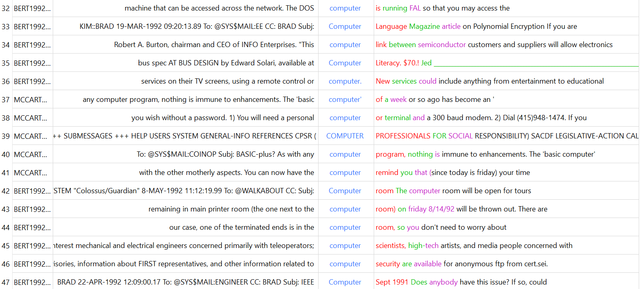The width and height of the screenshot is (644, 289).
Task: Open the Computer hit in row 33
Action: [345, 26]
